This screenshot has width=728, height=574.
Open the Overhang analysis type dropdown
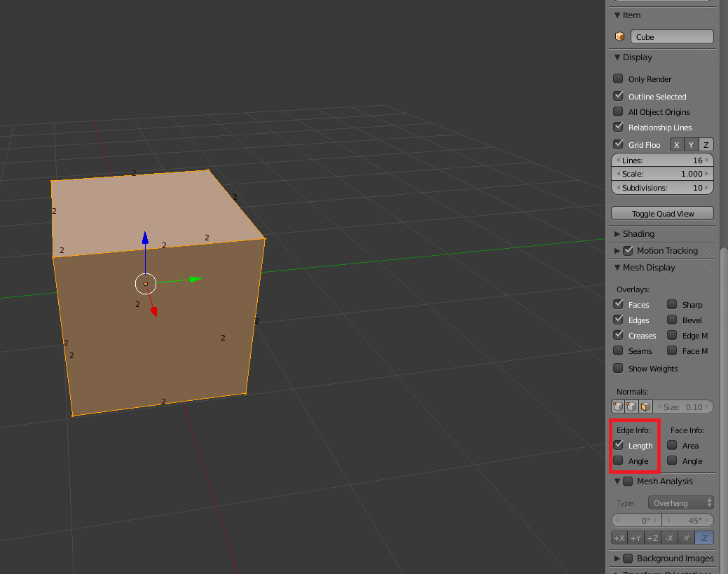point(680,503)
